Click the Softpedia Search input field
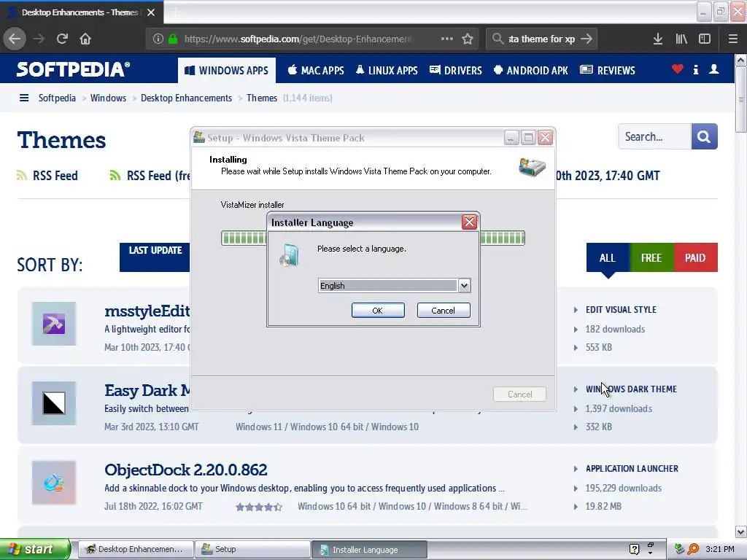The height and width of the screenshot is (560, 747). click(x=654, y=136)
